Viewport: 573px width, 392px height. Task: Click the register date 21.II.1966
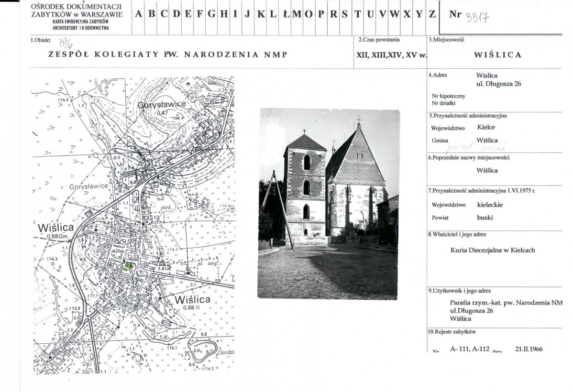click(x=529, y=349)
